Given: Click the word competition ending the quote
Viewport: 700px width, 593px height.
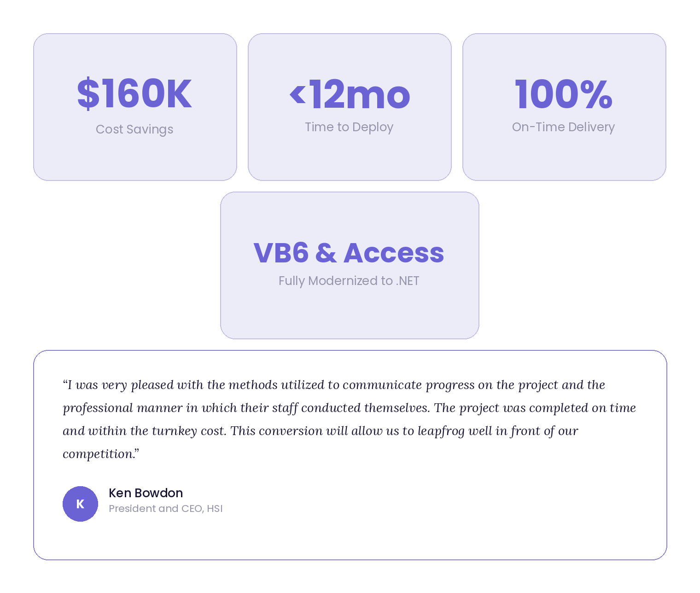Looking at the screenshot, I should 99,454.
